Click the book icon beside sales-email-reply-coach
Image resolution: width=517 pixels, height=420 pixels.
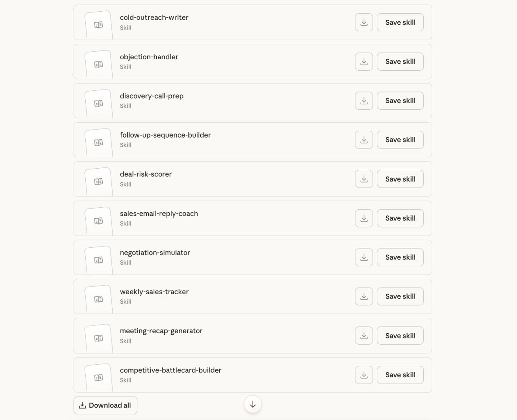coord(98,221)
